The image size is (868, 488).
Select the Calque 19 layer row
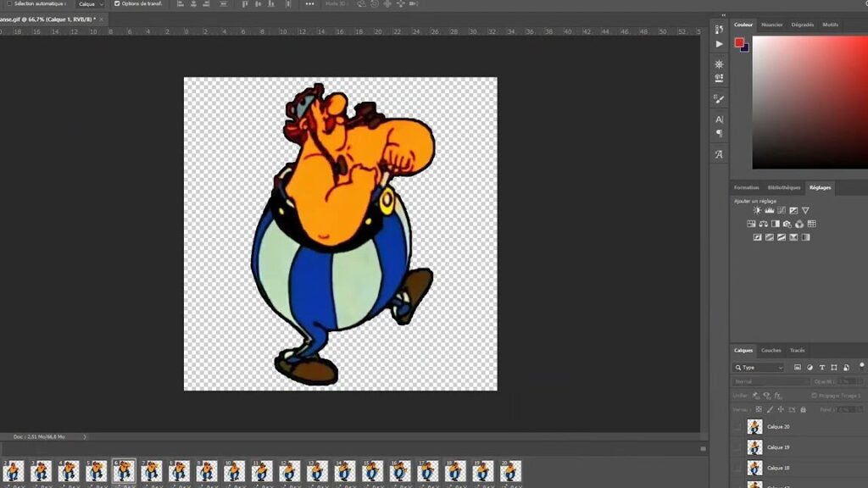[799, 447]
